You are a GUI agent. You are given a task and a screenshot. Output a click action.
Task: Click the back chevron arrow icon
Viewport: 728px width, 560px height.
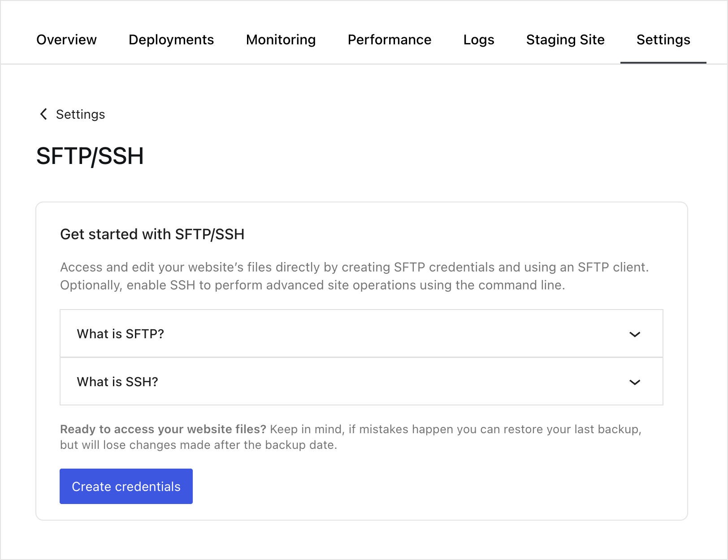[x=43, y=114]
